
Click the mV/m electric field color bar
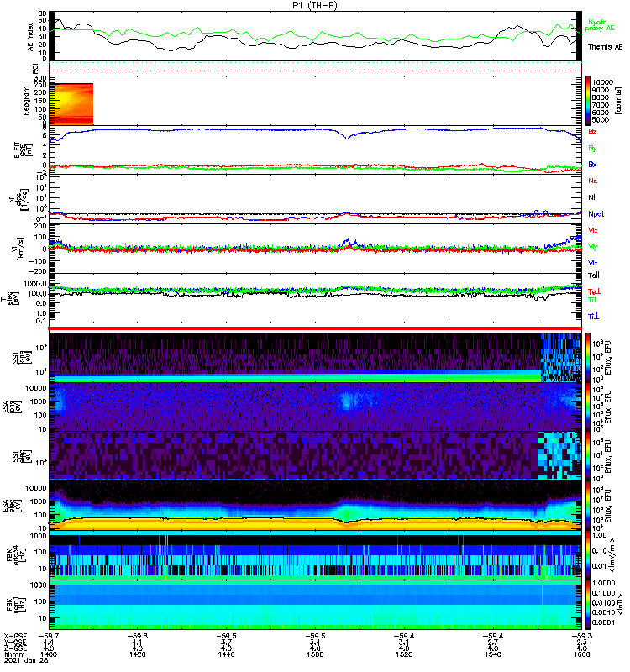(x=588, y=556)
